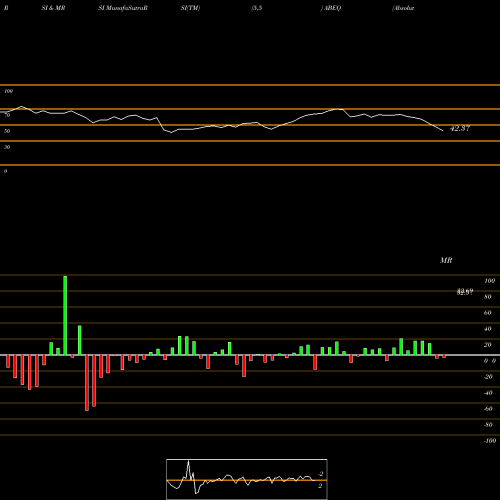Click the ABEQ ticker symbol text
The image size is (500, 500).
(x=332, y=8)
